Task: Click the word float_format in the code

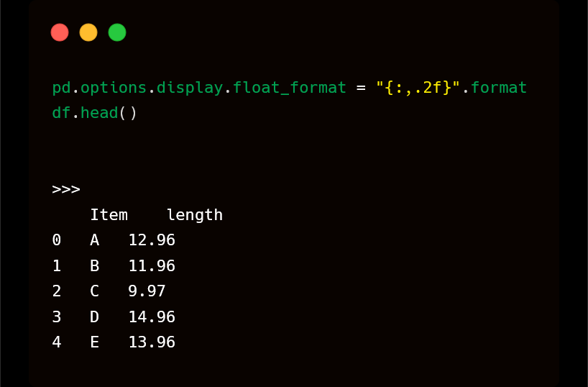Action: tap(290, 88)
